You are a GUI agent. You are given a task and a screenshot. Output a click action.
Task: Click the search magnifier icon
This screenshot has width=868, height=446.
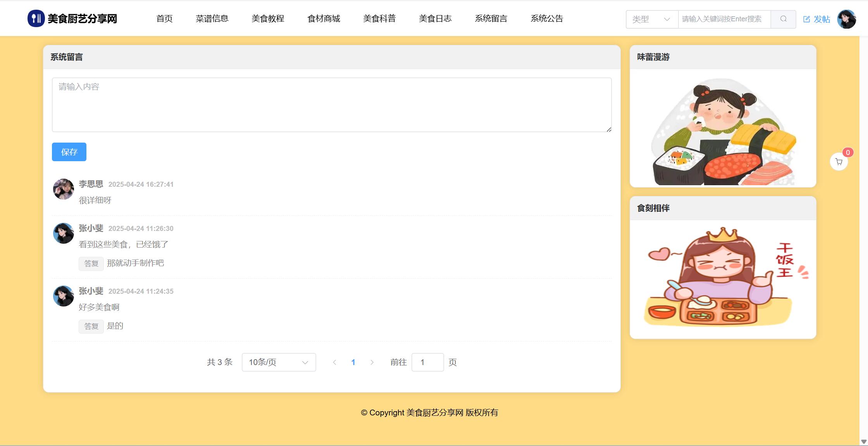pos(783,19)
